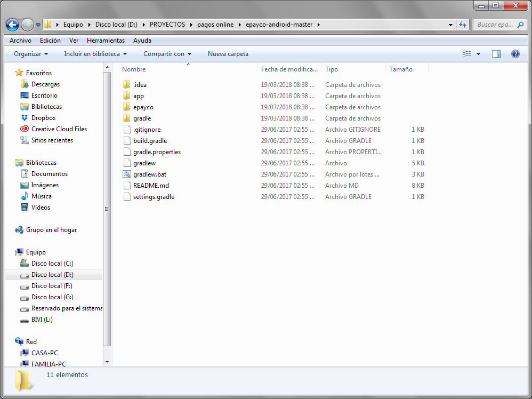Open the Organizar dropdown
532x399 pixels.
[x=31, y=54]
